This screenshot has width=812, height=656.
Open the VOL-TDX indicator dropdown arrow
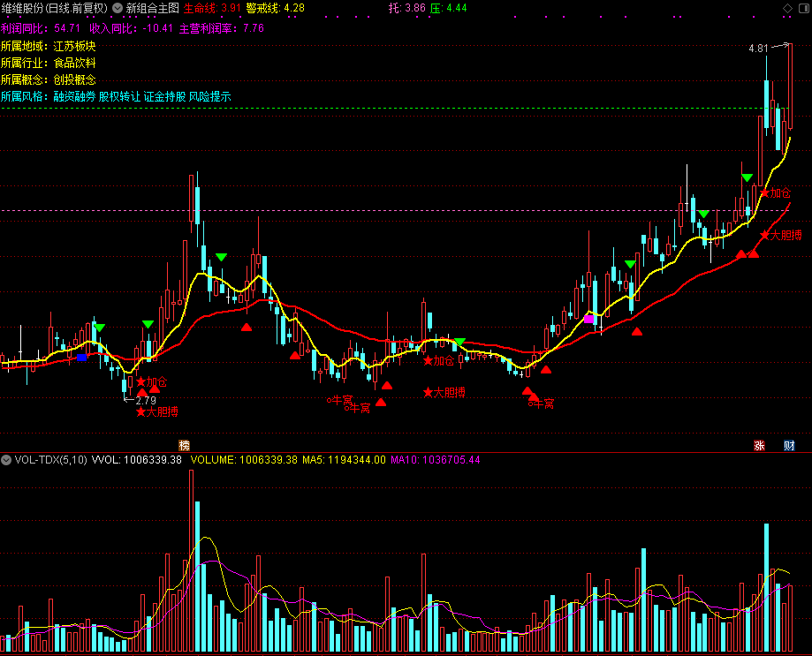coord(6,460)
